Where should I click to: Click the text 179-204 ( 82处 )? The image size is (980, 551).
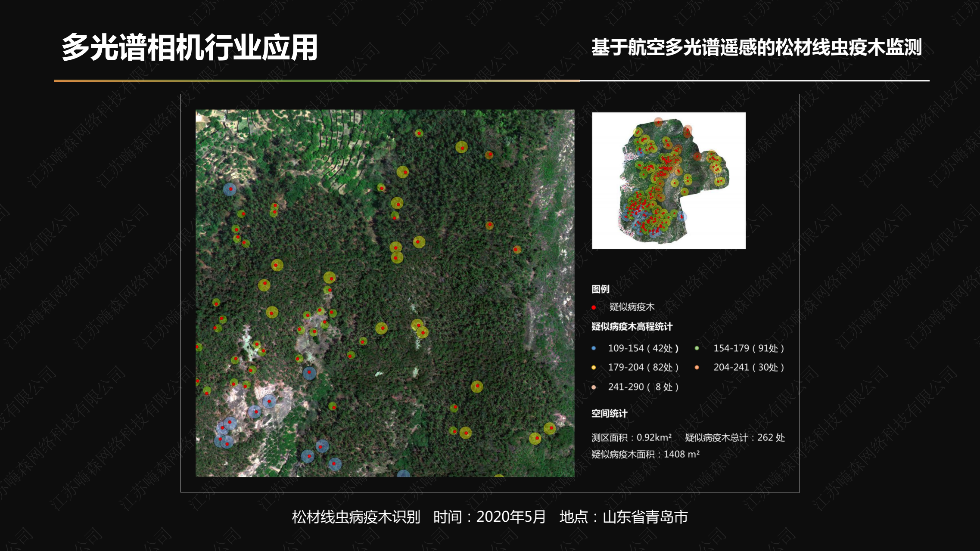point(643,367)
